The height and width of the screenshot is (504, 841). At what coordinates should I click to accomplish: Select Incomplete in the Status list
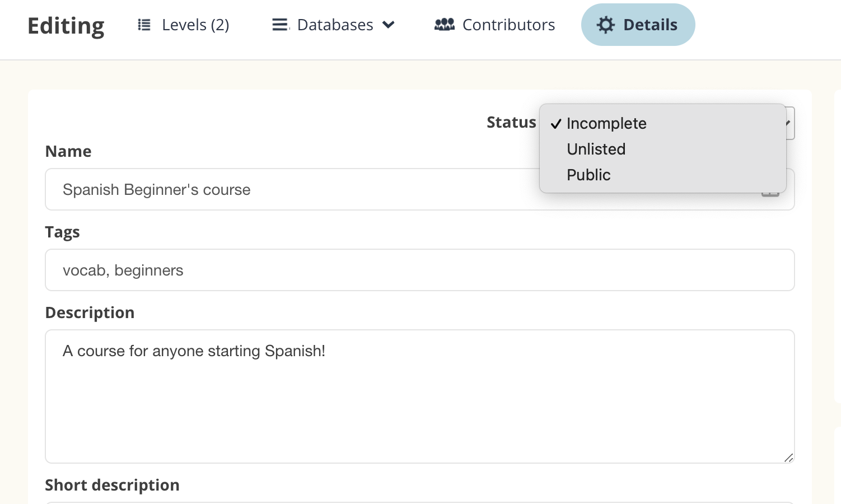point(606,124)
